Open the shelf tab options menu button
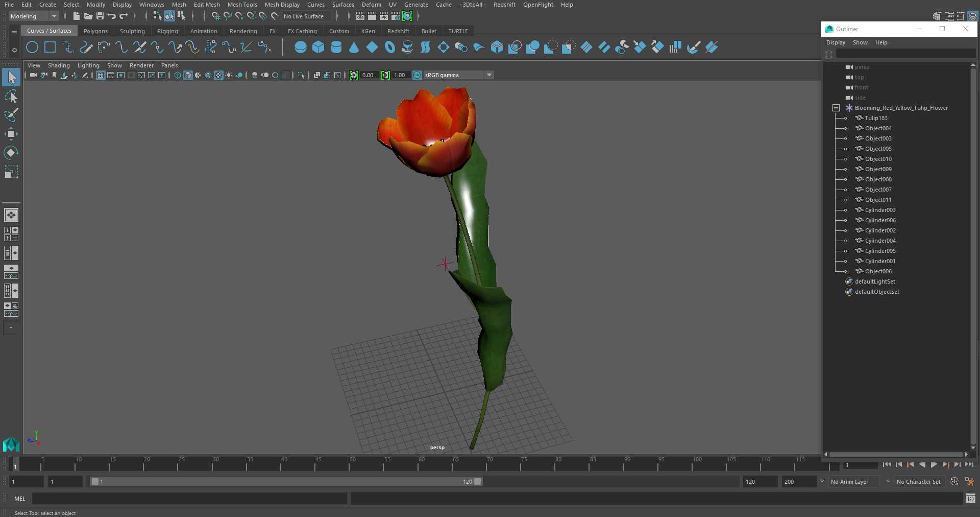Screen dimensions: 980x517 tap(14, 32)
